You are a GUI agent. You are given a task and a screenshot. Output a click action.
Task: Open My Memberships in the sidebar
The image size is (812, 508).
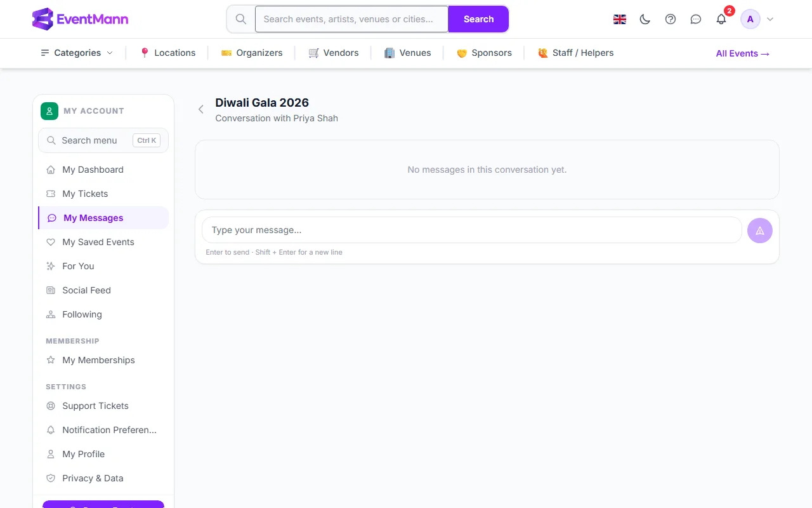[103, 360]
